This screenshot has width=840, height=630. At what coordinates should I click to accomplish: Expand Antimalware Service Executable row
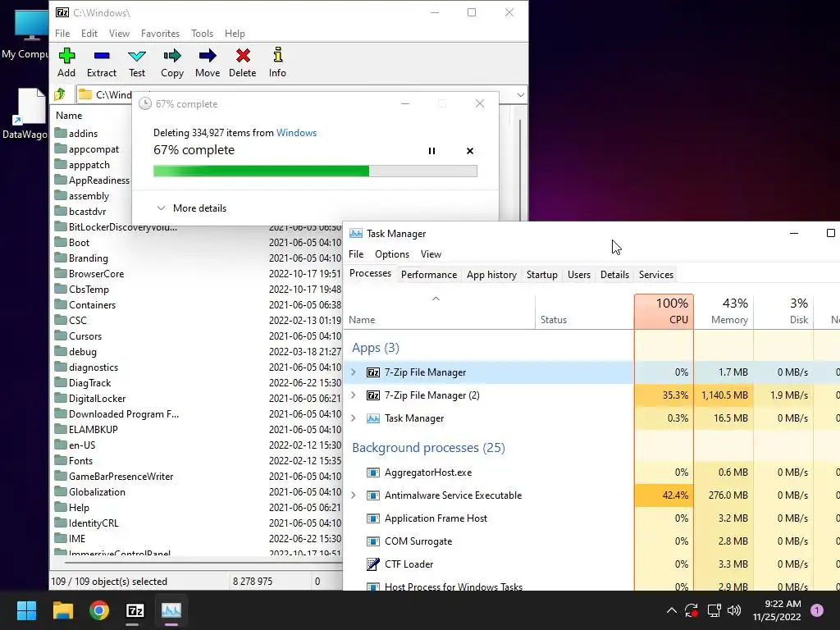[353, 495]
